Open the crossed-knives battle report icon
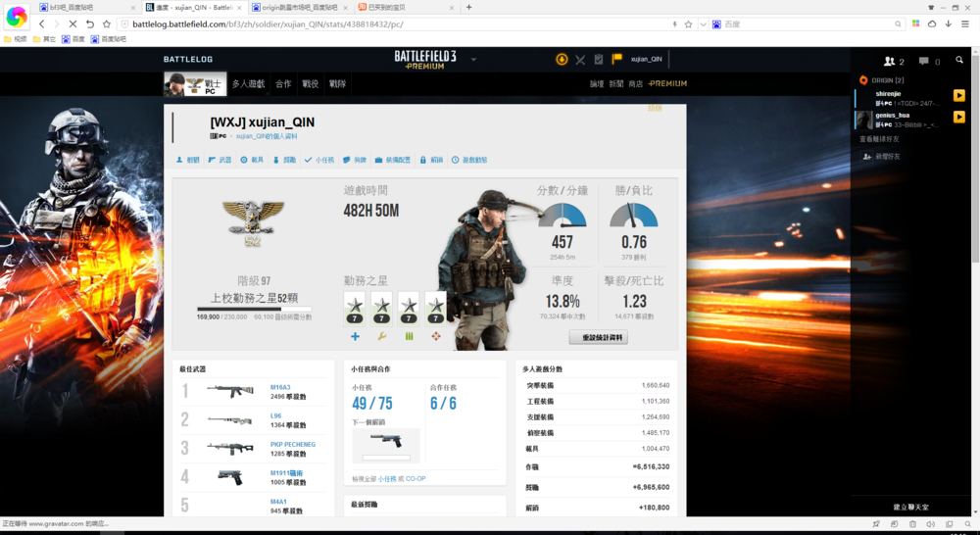This screenshot has height=535, width=980. (x=580, y=60)
